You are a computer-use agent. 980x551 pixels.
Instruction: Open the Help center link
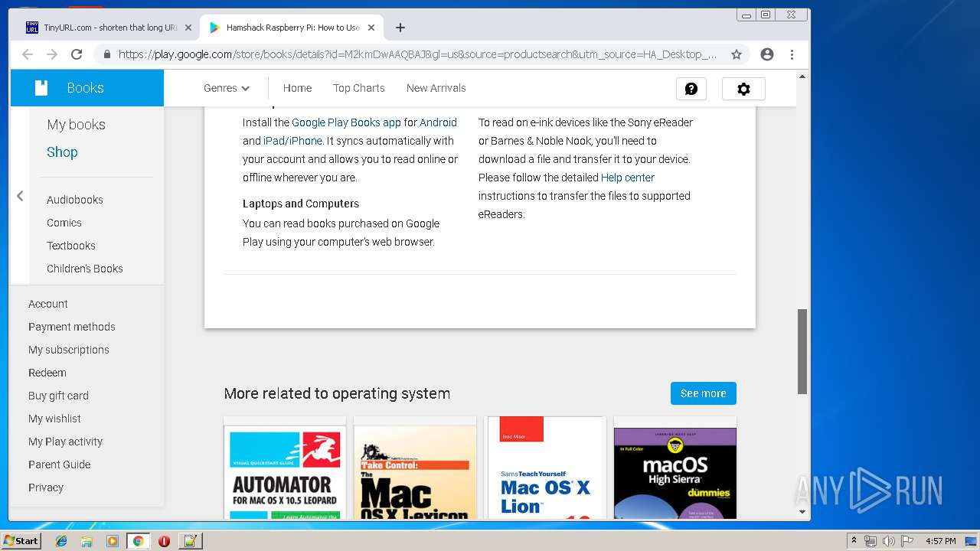tap(628, 178)
